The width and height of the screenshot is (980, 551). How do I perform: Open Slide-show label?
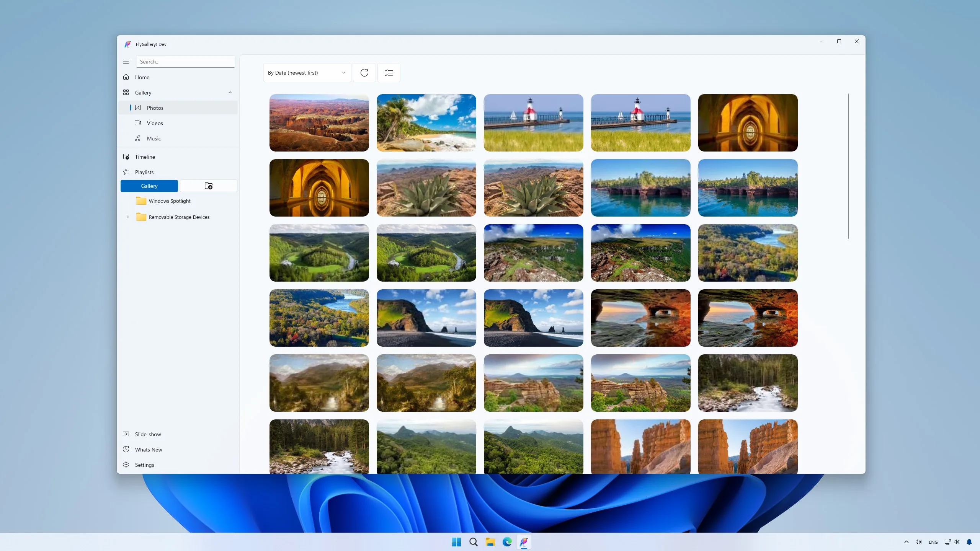pos(148,434)
